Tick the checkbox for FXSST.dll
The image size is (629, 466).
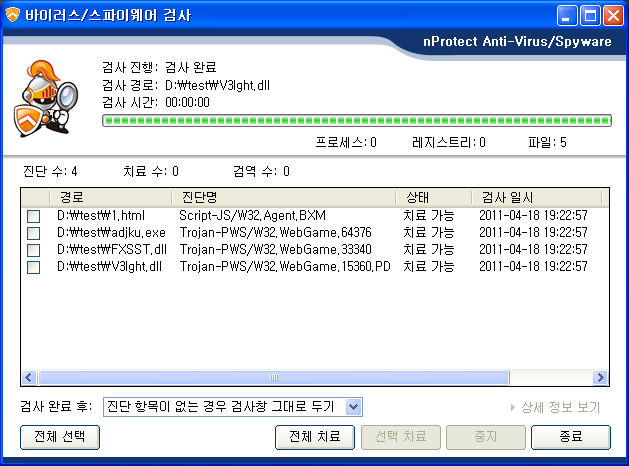[x=34, y=250]
